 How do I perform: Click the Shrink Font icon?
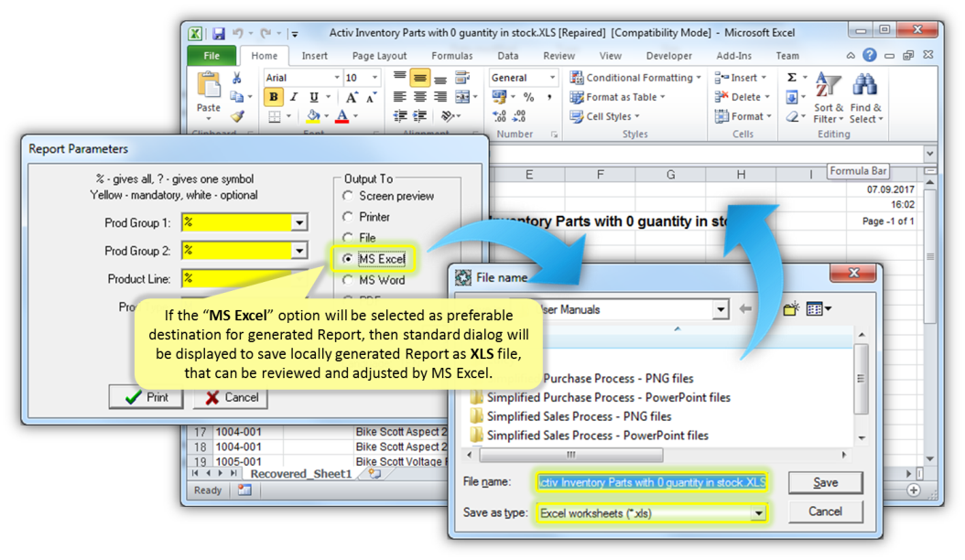371,97
